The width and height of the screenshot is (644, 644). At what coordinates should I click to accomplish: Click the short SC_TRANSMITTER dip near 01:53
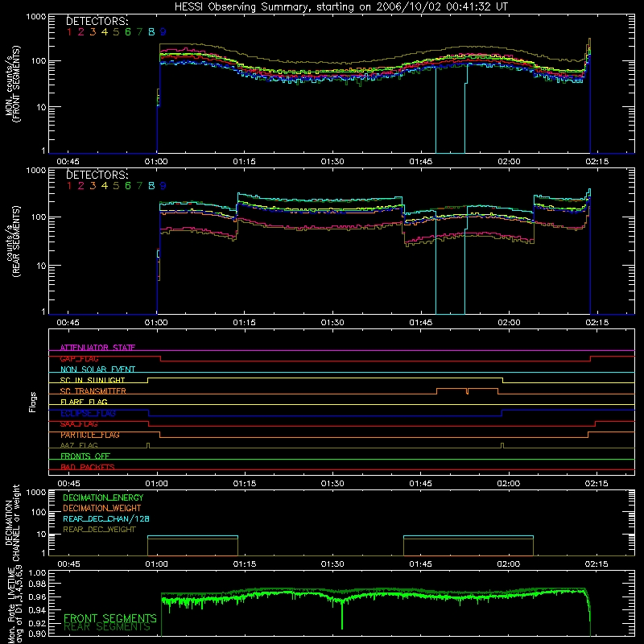click(x=468, y=391)
